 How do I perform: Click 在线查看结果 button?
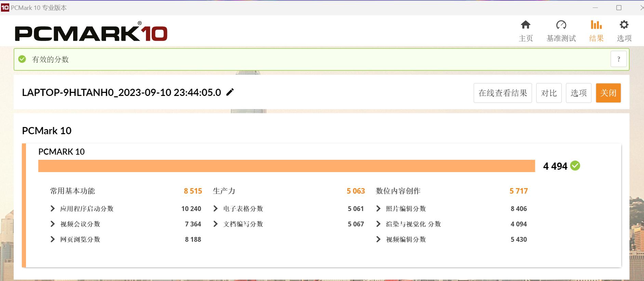[502, 93]
